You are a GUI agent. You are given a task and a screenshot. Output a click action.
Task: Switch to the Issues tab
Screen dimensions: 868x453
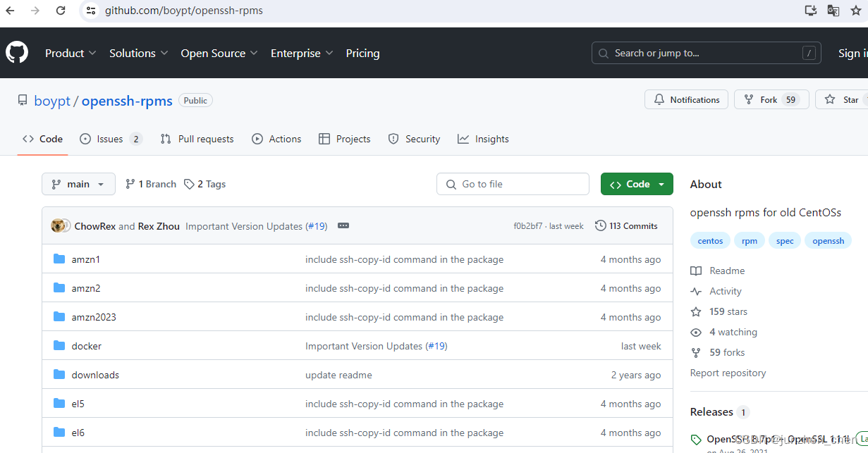point(111,139)
